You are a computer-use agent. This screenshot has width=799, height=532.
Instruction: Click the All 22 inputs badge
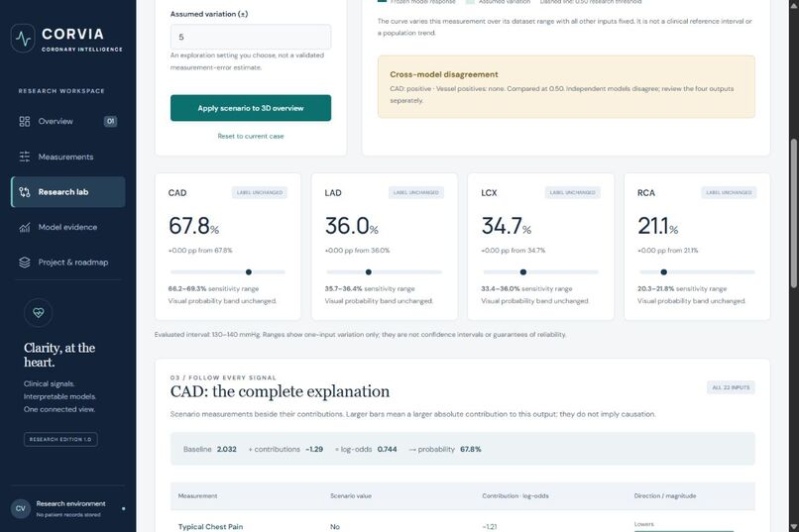click(731, 387)
